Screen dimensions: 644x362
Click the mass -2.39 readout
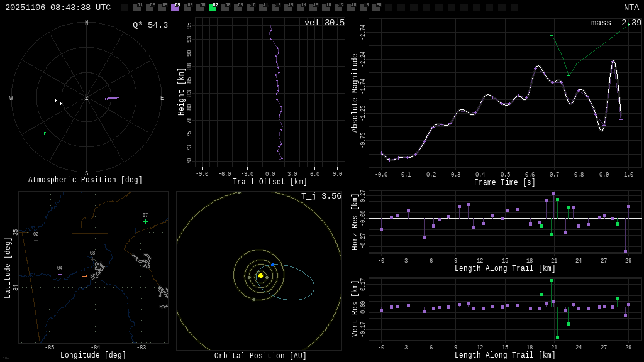[x=616, y=23]
